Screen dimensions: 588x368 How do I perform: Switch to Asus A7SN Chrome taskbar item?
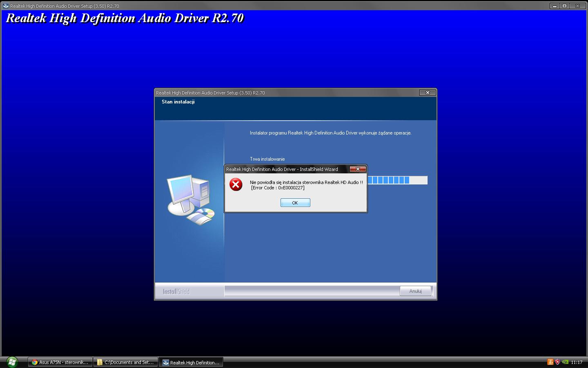click(x=60, y=362)
